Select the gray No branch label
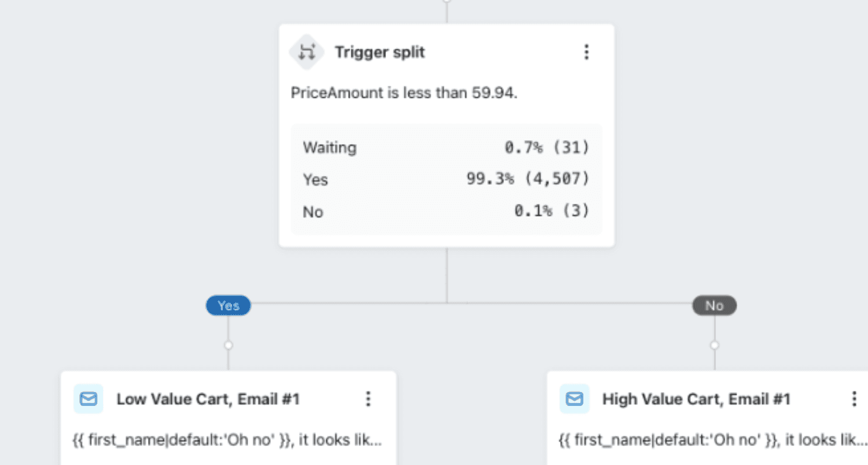This screenshot has height=465, width=868. point(715,305)
